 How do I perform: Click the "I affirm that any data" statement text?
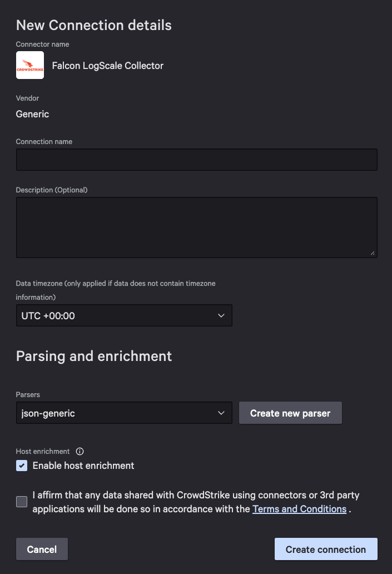click(x=196, y=502)
